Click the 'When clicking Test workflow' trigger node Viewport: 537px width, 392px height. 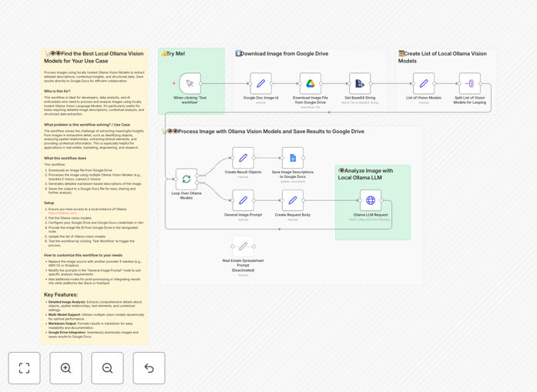pos(190,83)
